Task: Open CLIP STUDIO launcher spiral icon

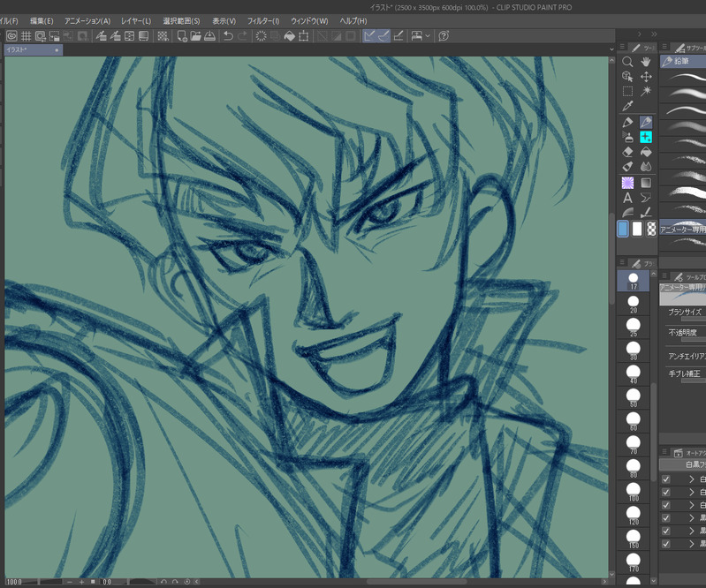Action: [x=11, y=36]
